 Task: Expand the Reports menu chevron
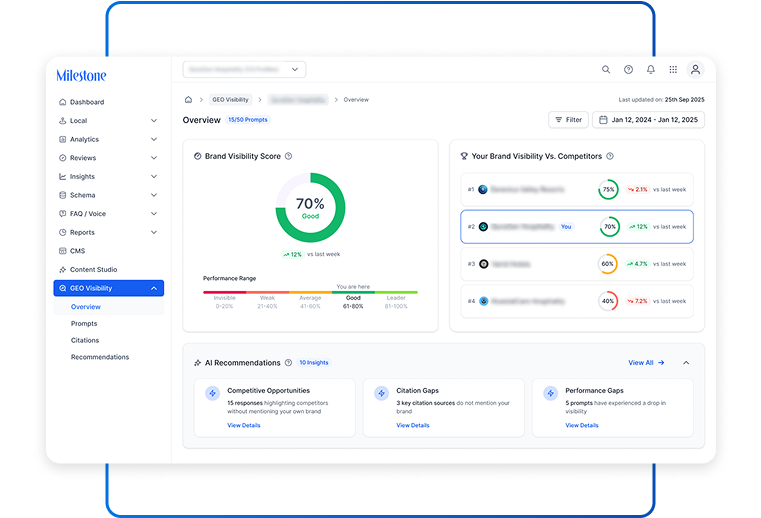[154, 233]
